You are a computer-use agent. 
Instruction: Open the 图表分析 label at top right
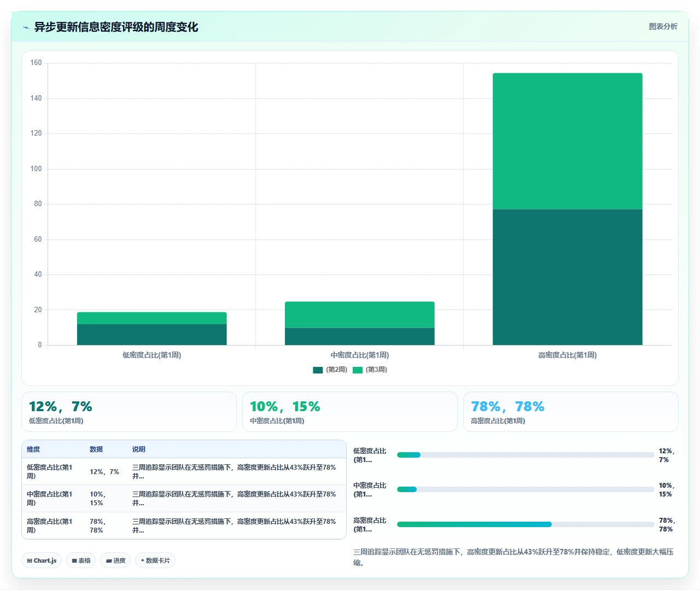pyautogui.click(x=663, y=26)
